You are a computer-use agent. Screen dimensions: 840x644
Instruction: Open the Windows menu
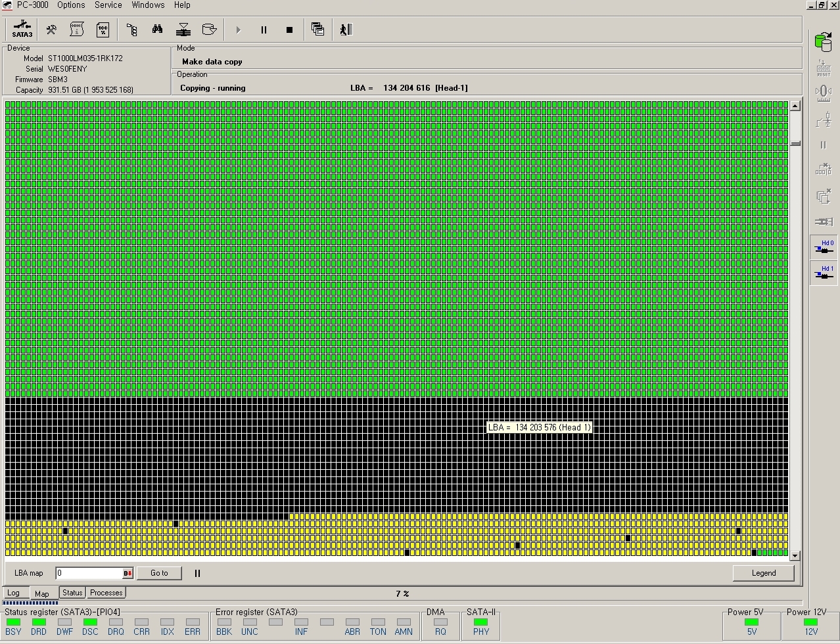click(148, 5)
